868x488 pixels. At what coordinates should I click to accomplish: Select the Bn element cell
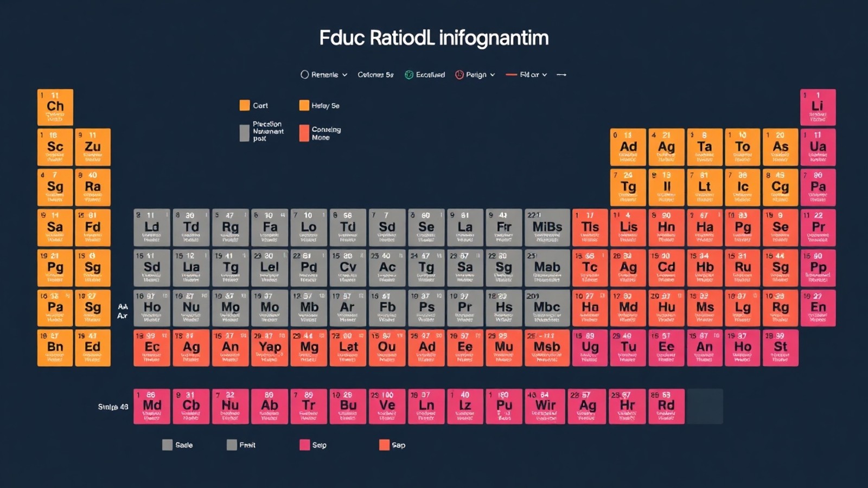(55, 348)
